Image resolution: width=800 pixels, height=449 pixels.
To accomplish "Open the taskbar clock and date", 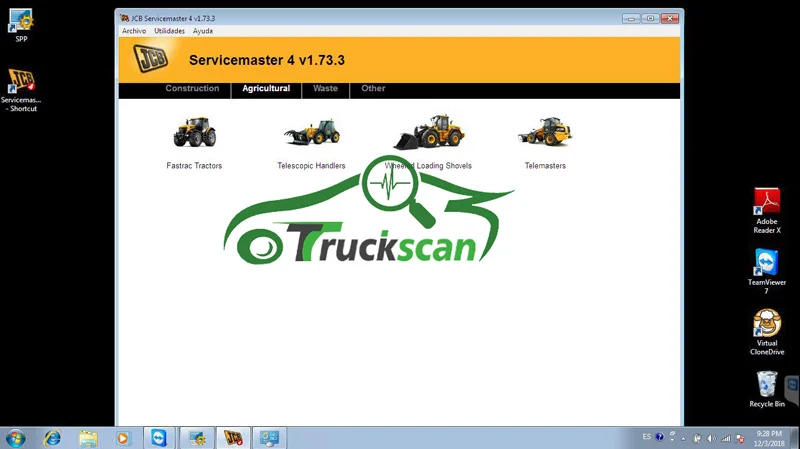I will (x=769, y=438).
